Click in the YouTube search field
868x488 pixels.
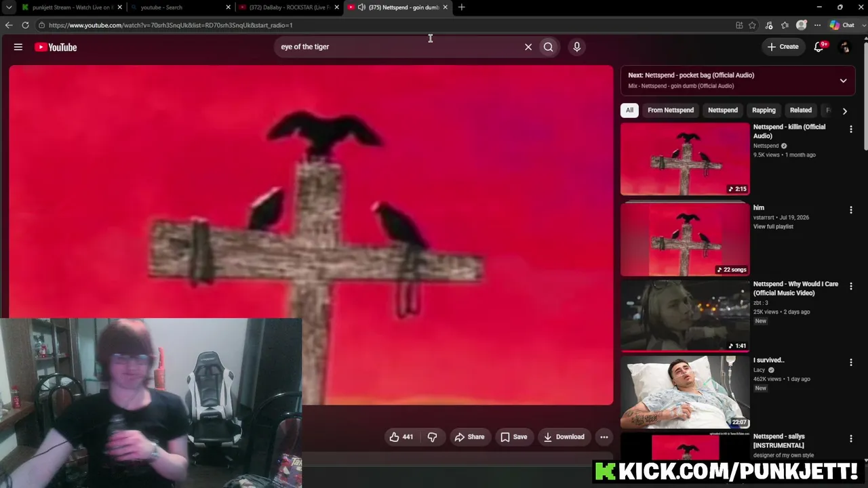[399, 47]
